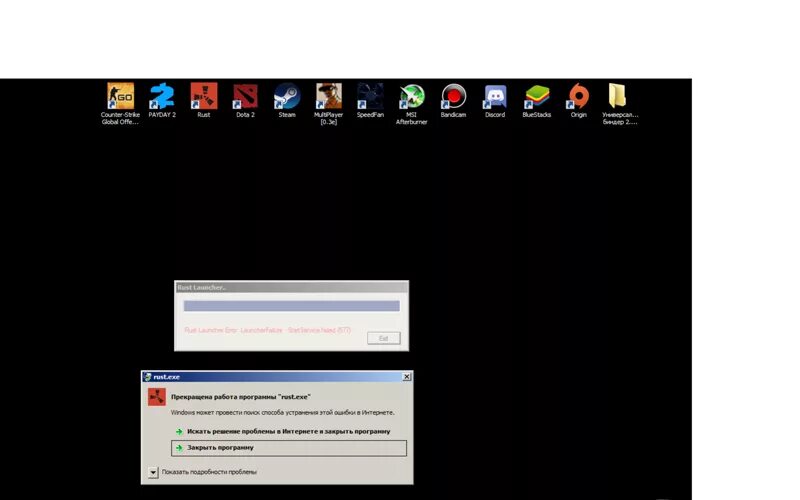Open the Bandicam desktop shortcut
This screenshot has height=500, width=800.
454,96
